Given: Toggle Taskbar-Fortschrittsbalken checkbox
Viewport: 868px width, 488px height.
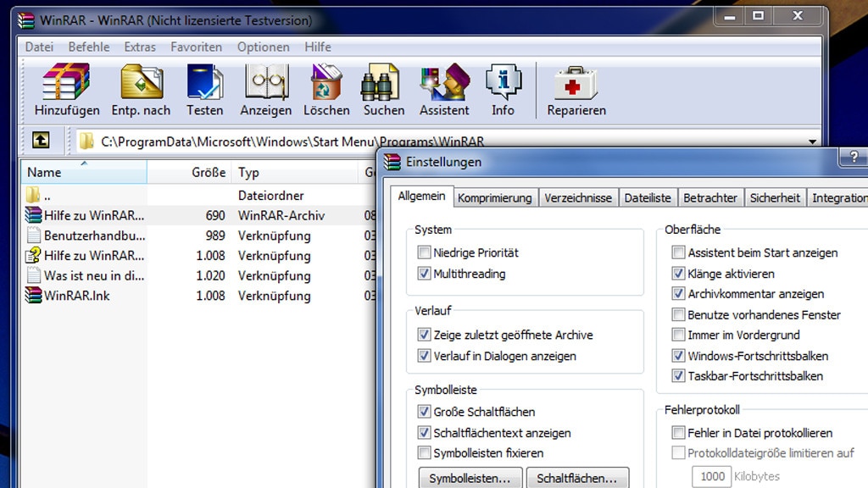Looking at the screenshot, I should coord(678,375).
